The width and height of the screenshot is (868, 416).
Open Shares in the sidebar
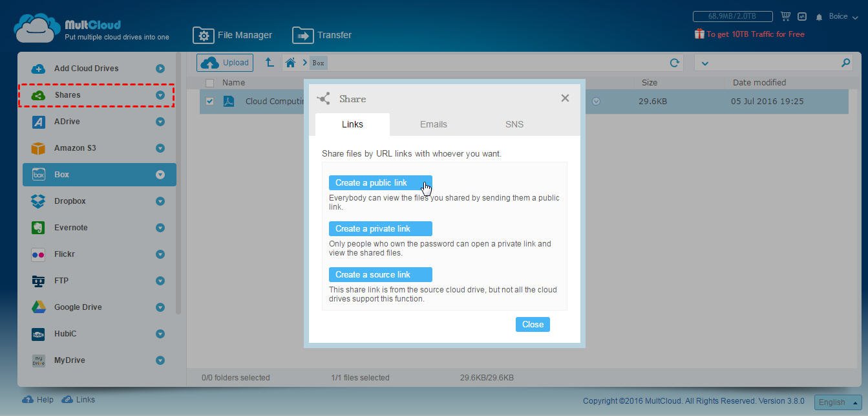pyautogui.click(x=67, y=95)
